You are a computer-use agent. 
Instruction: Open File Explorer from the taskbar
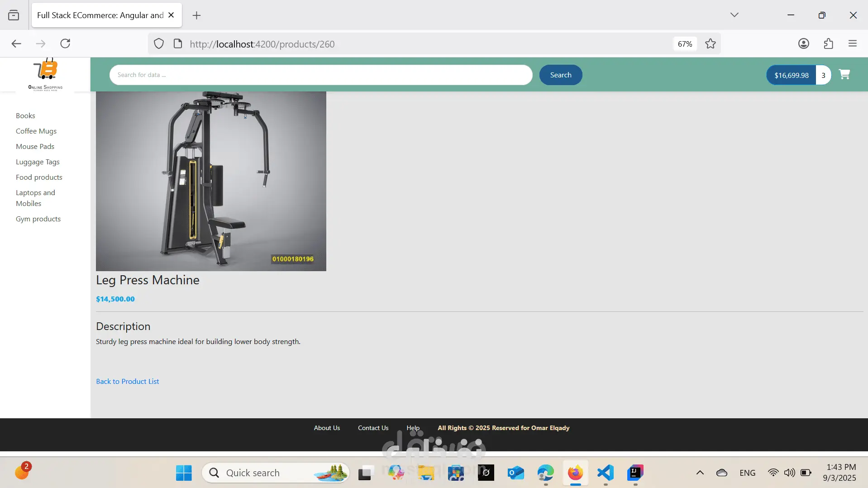click(x=426, y=473)
